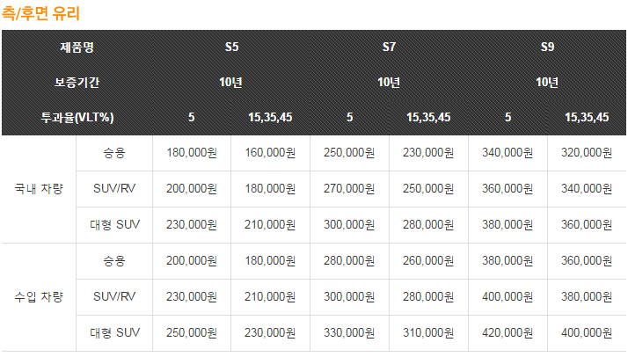
Task: Select the S7 product column header
Action: coord(389,47)
